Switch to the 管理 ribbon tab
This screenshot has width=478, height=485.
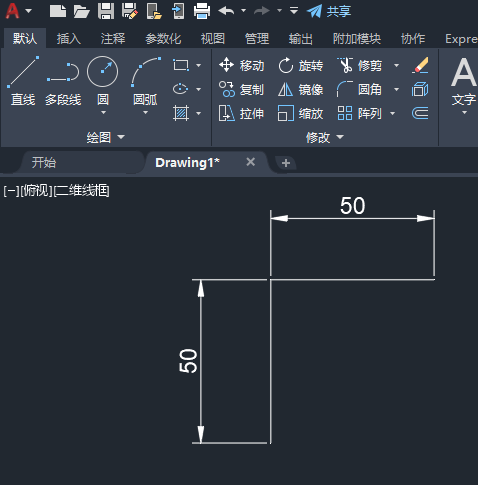click(x=257, y=39)
